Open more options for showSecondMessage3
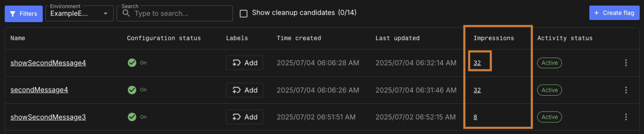This screenshot has width=644, height=134. pyautogui.click(x=626, y=117)
